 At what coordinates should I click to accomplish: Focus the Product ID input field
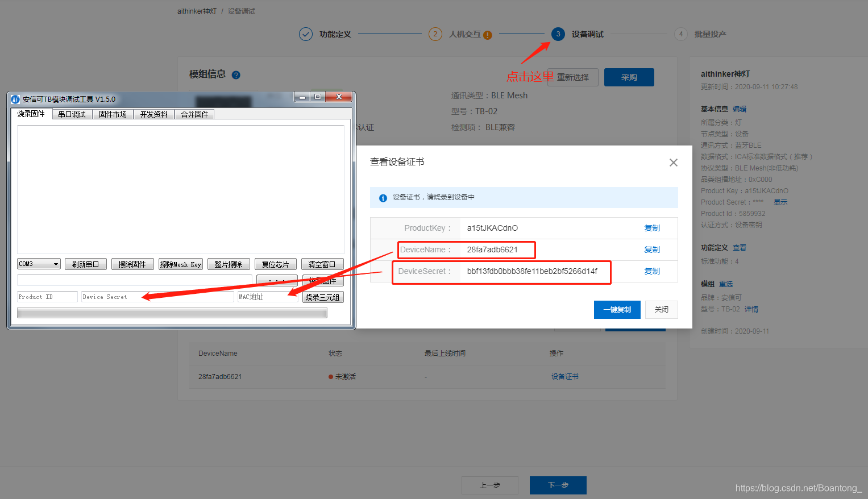47,297
